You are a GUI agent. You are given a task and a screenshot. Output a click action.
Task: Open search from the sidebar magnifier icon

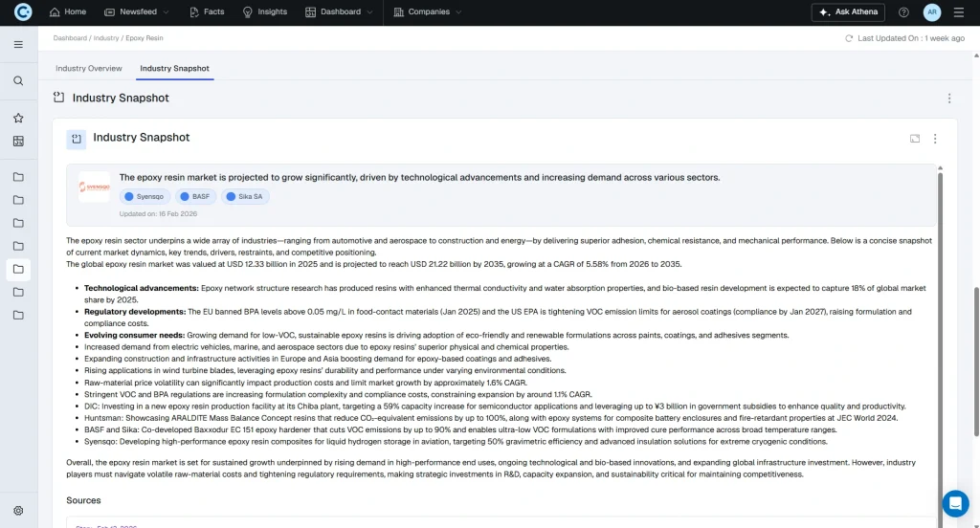[x=18, y=80]
